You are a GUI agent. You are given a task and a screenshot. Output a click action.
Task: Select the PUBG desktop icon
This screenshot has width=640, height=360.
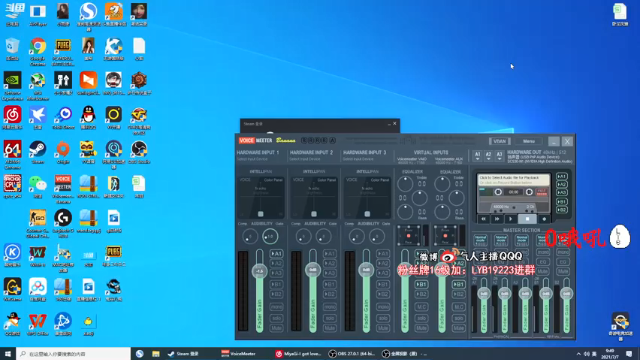[x=63, y=51]
